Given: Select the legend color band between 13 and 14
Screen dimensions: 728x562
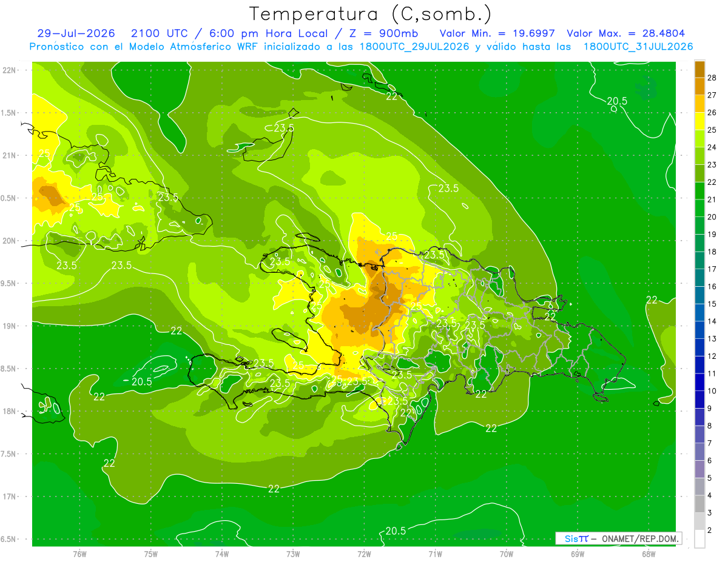Looking at the screenshot, I should pyautogui.click(x=699, y=330).
